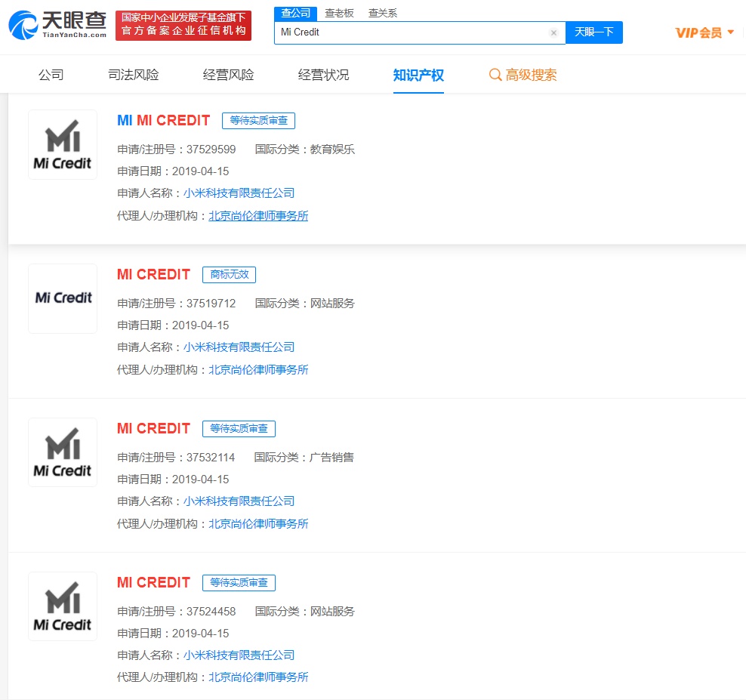Click the 等待实质审查 badge beside MI MI CREDIT

point(258,120)
